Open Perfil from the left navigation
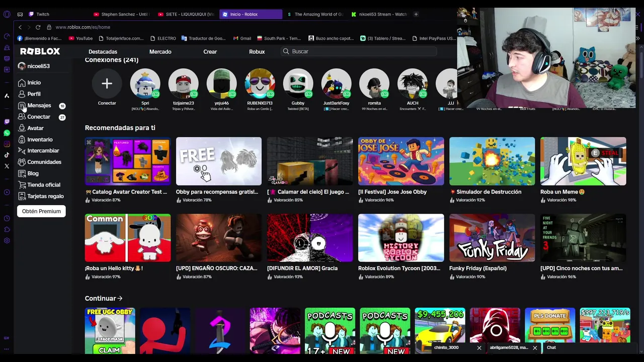This screenshot has width=644, height=362. 30,94
